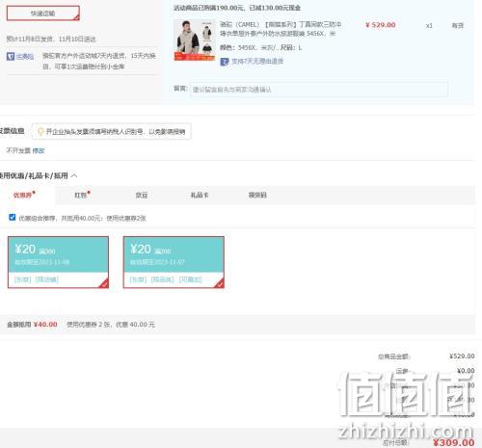
Task: Click the blue shield service icon
Action: (11, 57)
